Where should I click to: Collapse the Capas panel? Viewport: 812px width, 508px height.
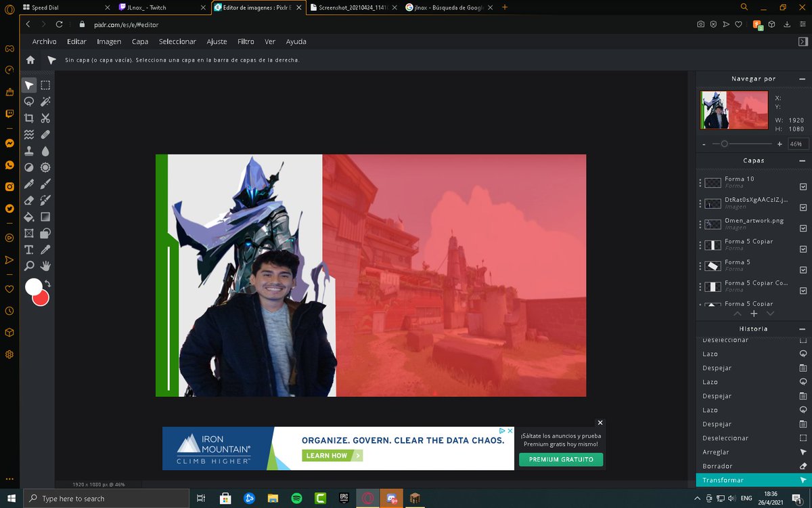point(803,161)
